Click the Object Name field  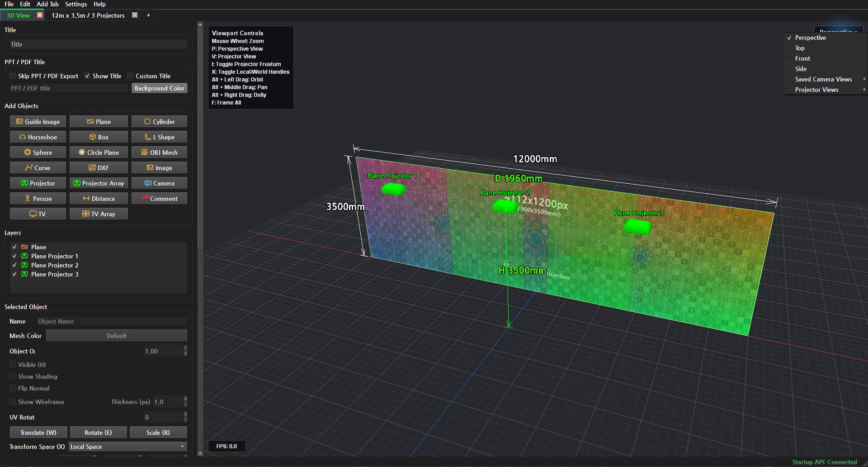pyautogui.click(x=111, y=321)
